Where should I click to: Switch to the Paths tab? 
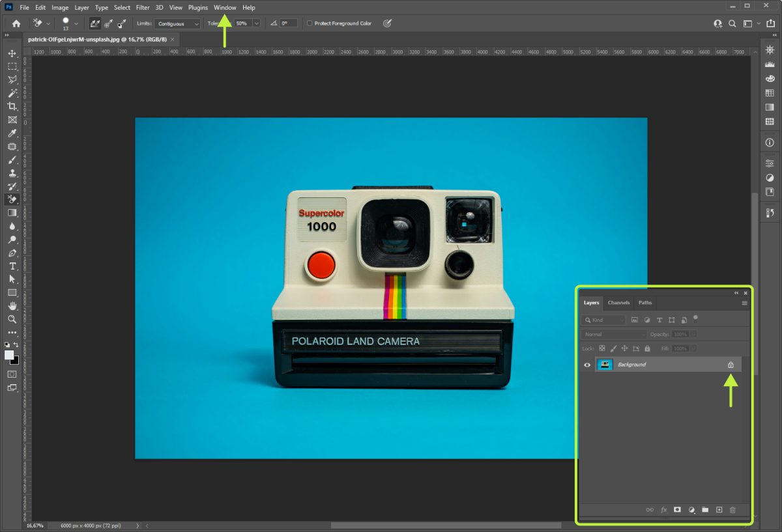pos(645,303)
